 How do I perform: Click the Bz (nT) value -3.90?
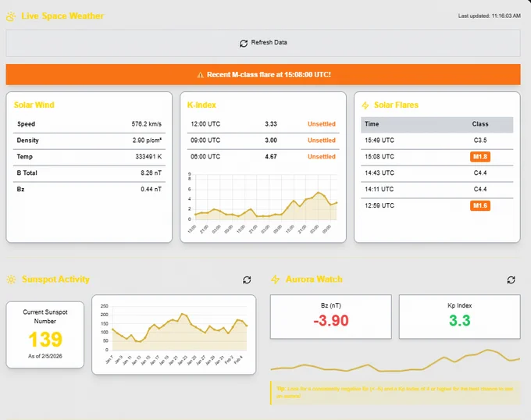331,321
